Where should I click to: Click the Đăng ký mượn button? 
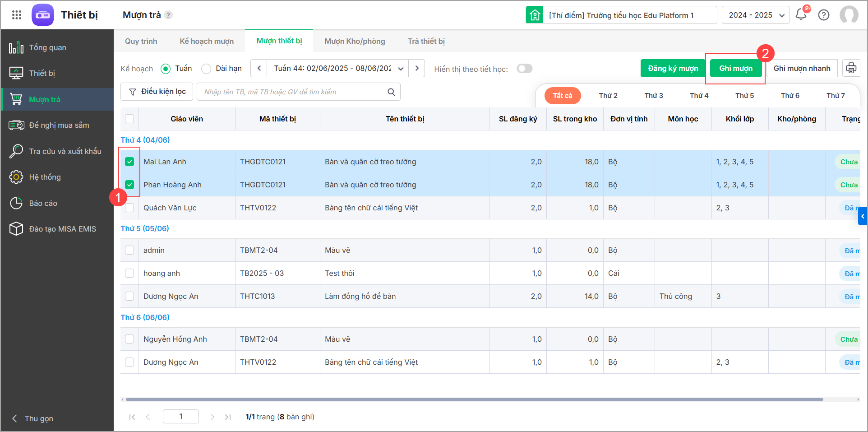(673, 68)
